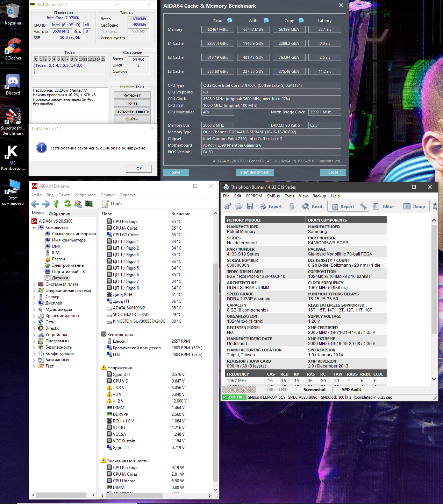Collapse the Компьютер tree node
Image resolution: width=443 pixels, height=504 pixels.
tap(34, 228)
